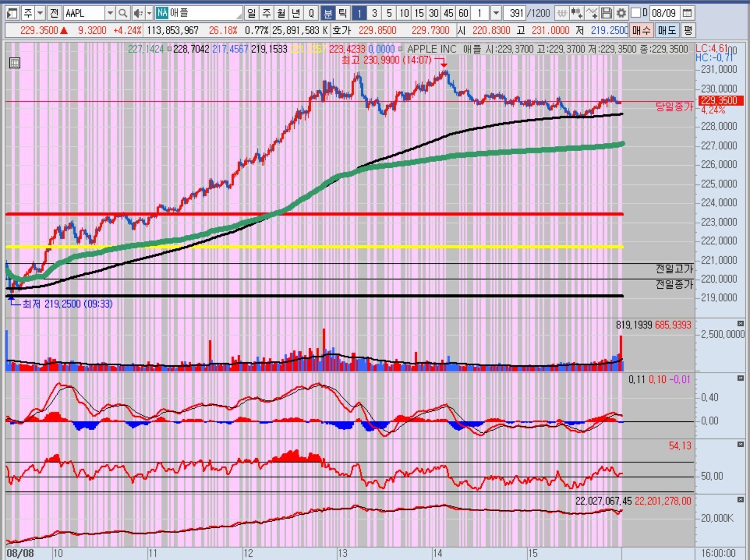The height and width of the screenshot is (560, 750).
Task: Select the Q quarterly chart period
Action: pos(311,13)
